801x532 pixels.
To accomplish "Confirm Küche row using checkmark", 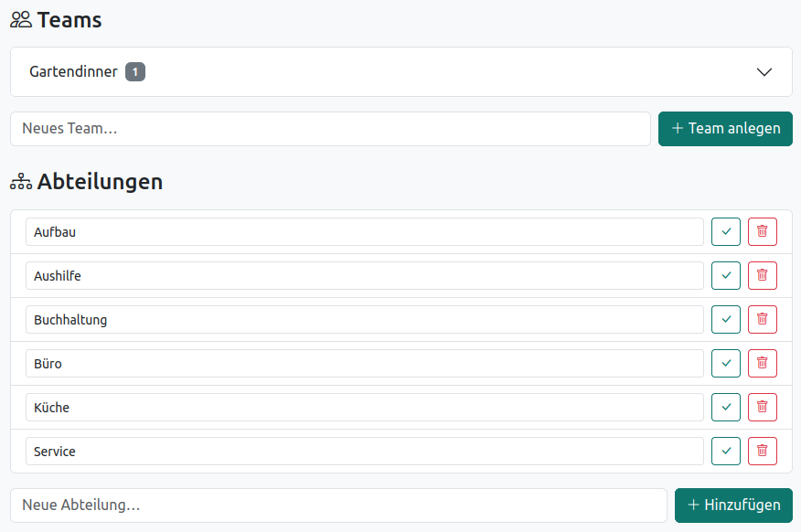I will coord(726,408).
